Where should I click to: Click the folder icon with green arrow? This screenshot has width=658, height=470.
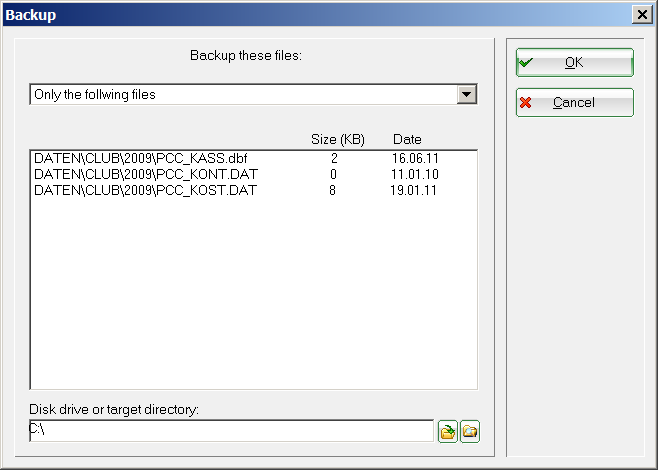[x=448, y=431]
